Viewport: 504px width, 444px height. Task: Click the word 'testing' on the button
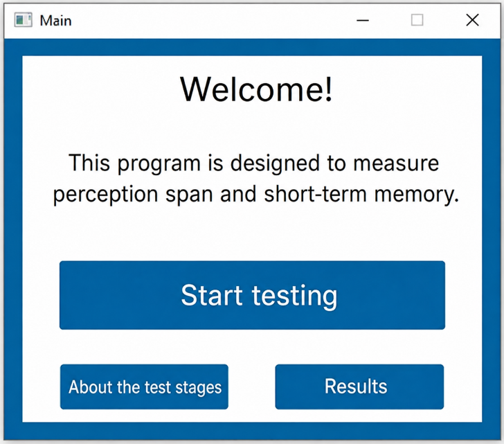(x=294, y=296)
